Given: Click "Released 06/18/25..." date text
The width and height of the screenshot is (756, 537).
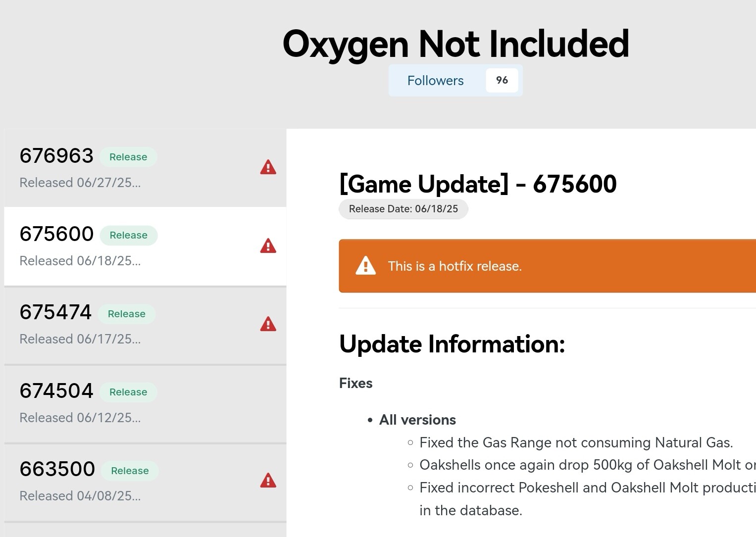Looking at the screenshot, I should 80,261.
